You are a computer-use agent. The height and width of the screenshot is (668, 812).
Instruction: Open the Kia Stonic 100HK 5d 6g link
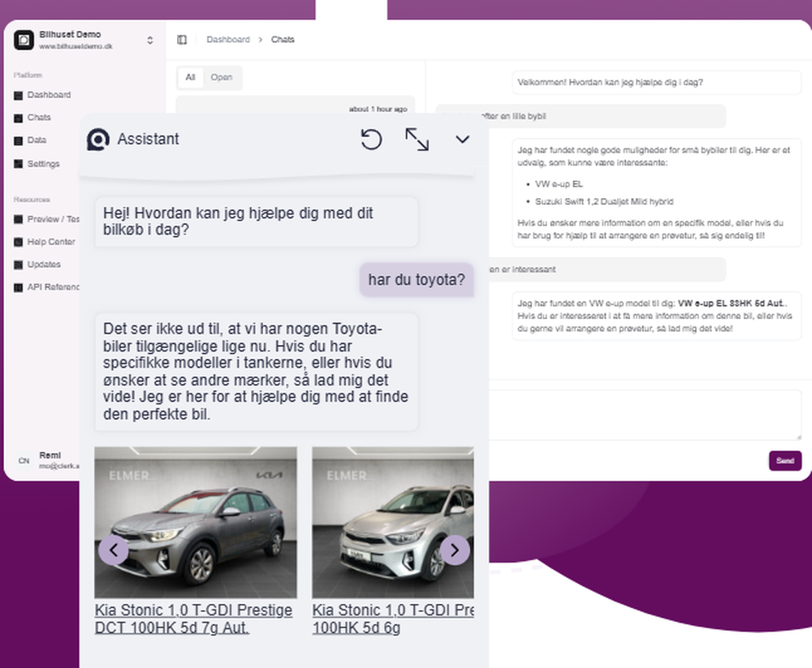[393, 619]
